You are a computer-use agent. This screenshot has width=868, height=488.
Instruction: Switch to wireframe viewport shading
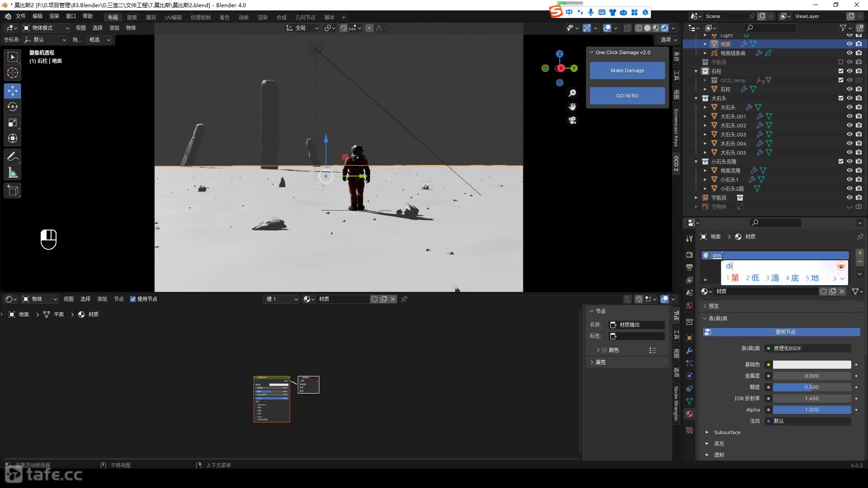[x=638, y=28]
